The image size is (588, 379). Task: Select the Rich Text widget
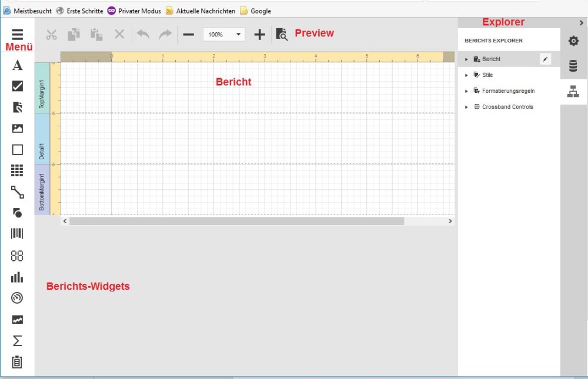coord(17,107)
